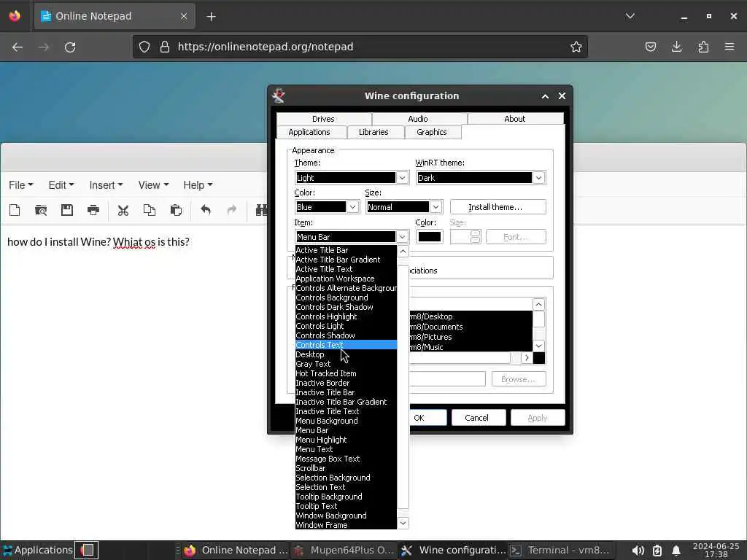The width and height of the screenshot is (747, 560).
Task: Open notifications bell in the panel
Action: [x=676, y=551]
